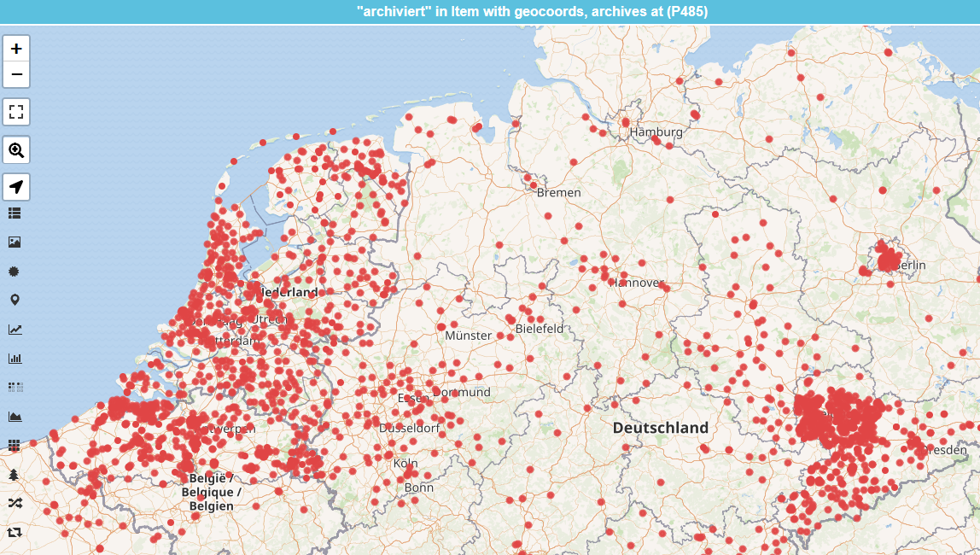Zoom out of the map
The width and height of the screenshot is (980, 555).
(16, 74)
